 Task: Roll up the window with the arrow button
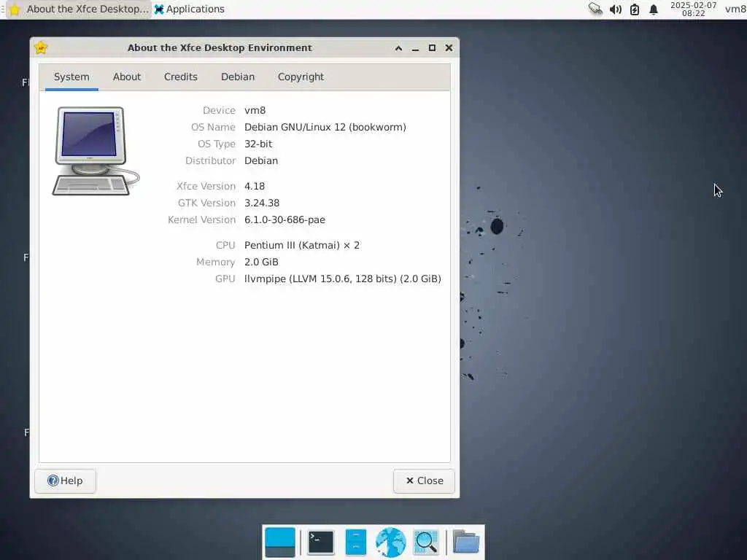[x=399, y=48]
